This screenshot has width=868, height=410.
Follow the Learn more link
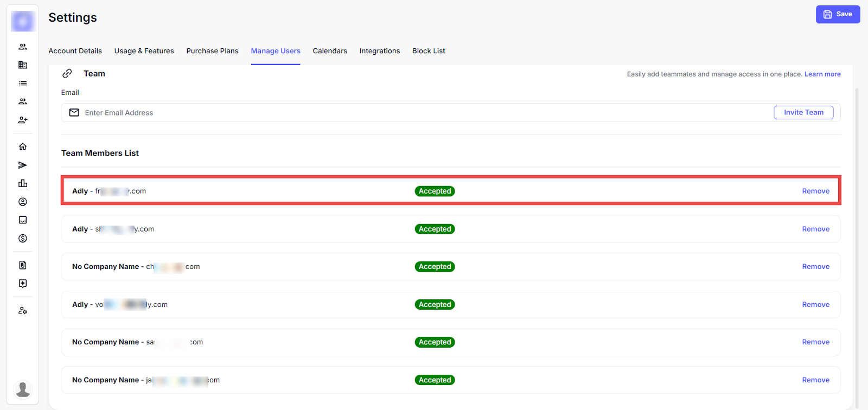coord(822,74)
